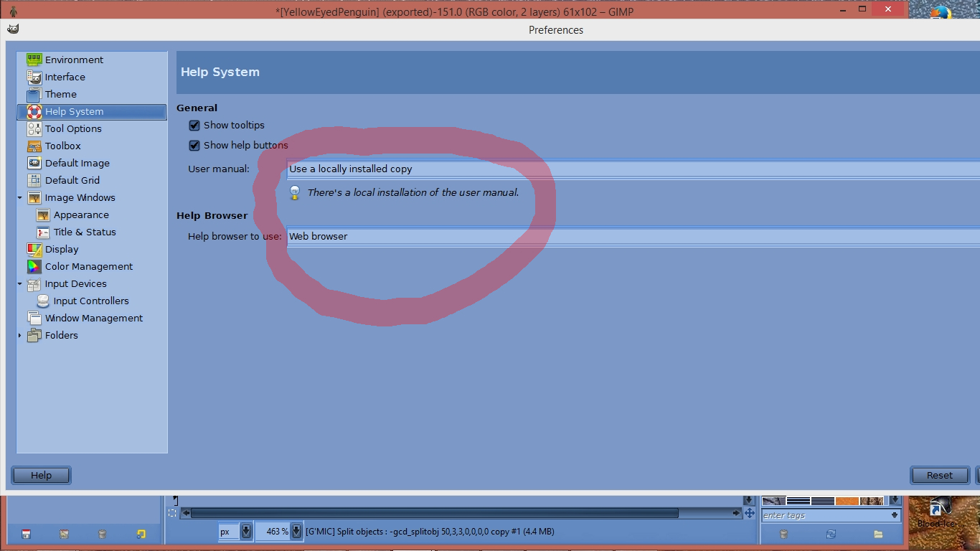Collapse the Input Devices tree branch

coord(20,283)
